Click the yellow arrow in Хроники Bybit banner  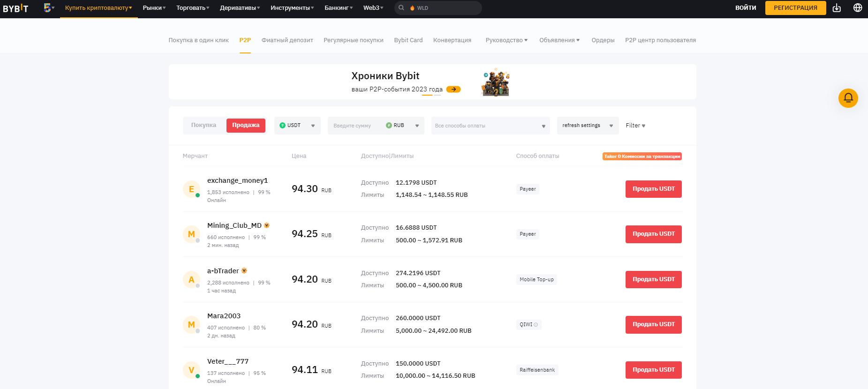(453, 89)
